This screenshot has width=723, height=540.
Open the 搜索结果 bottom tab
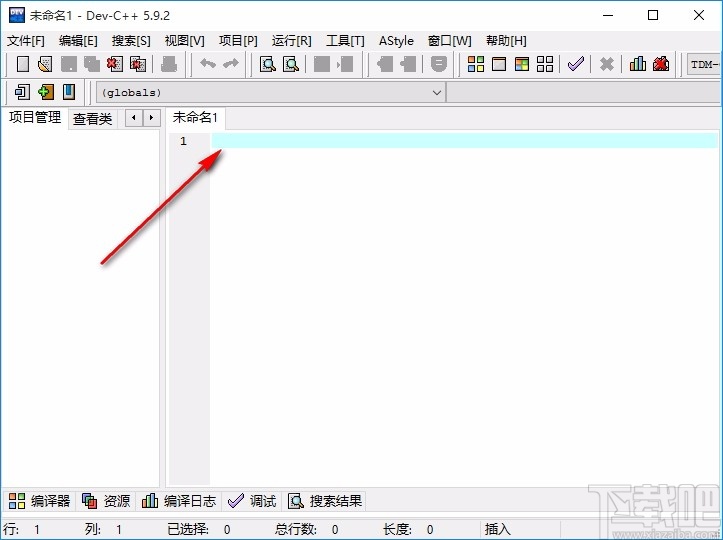pos(325,501)
